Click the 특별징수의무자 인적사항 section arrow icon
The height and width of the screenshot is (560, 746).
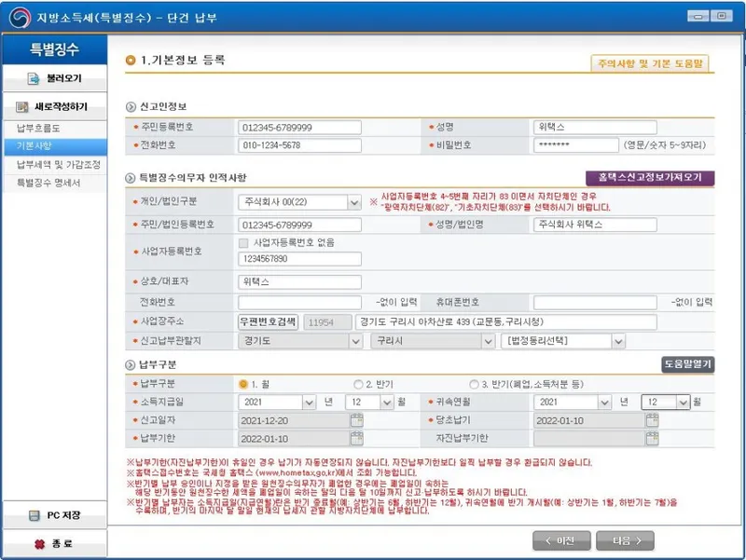(x=131, y=178)
